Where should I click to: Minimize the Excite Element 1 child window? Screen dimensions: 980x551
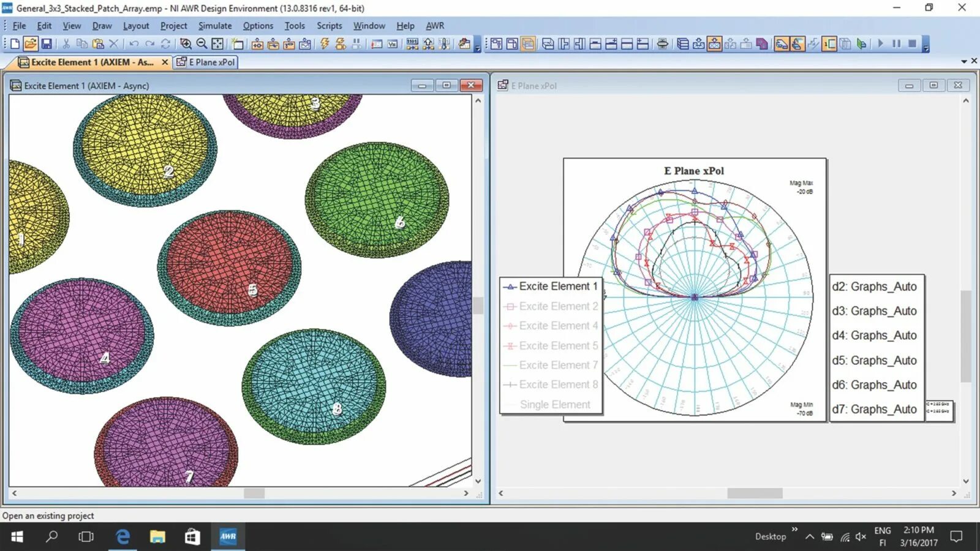tap(422, 85)
